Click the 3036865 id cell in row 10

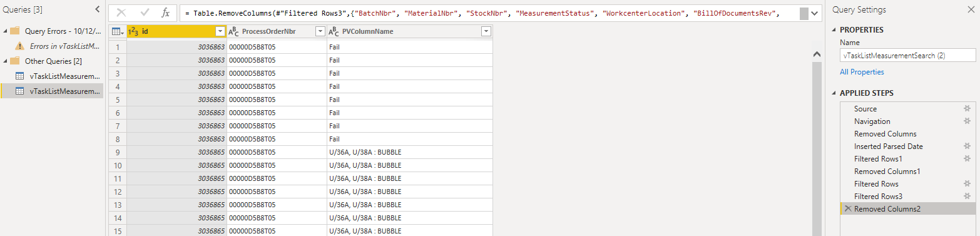click(176, 165)
